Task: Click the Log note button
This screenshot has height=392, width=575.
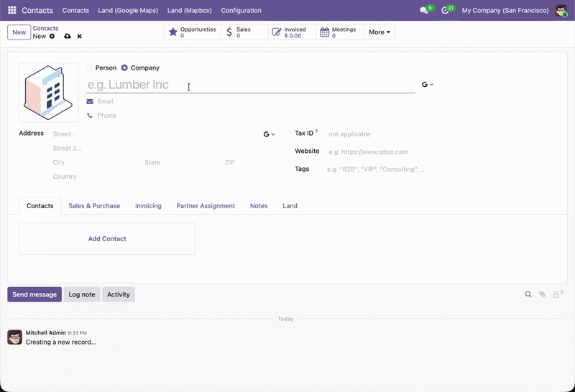Action: pos(82,294)
